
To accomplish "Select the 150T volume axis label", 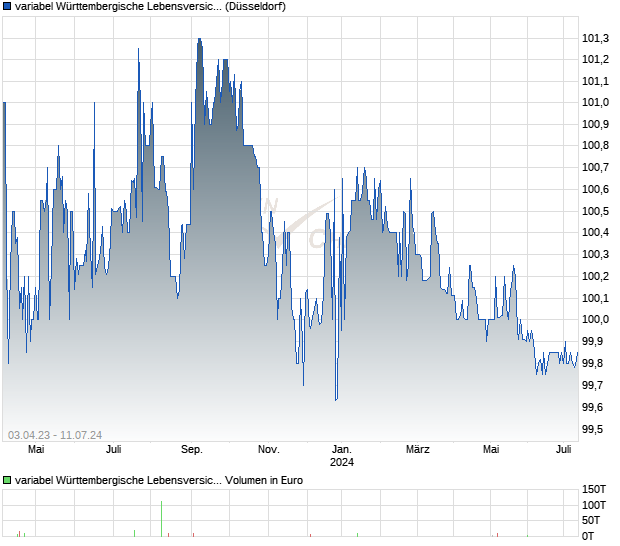I will click(x=595, y=489).
